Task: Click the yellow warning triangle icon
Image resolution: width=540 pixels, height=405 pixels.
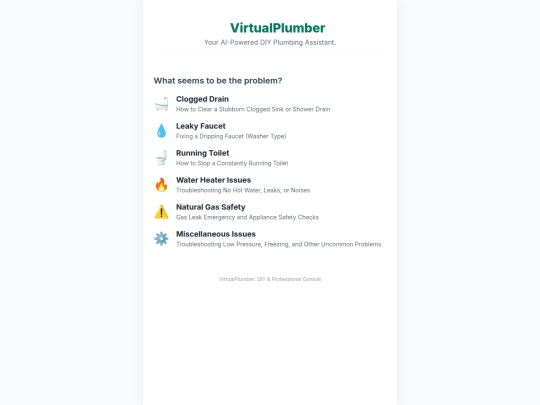Action: click(x=161, y=212)
